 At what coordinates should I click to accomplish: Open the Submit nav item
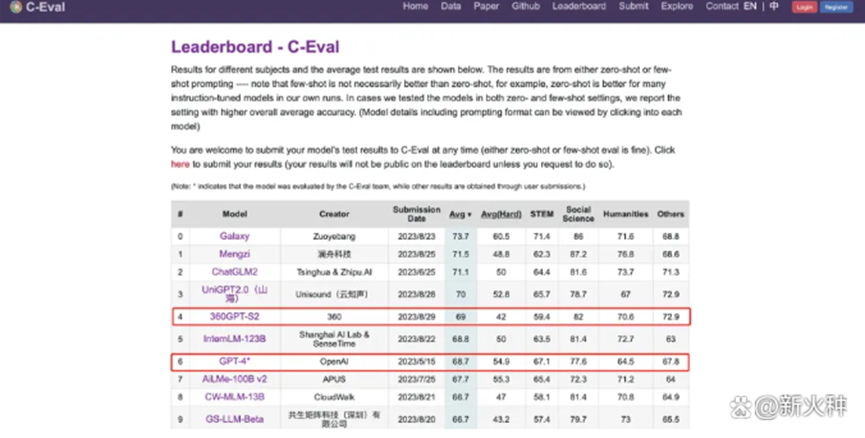point(633,6)
